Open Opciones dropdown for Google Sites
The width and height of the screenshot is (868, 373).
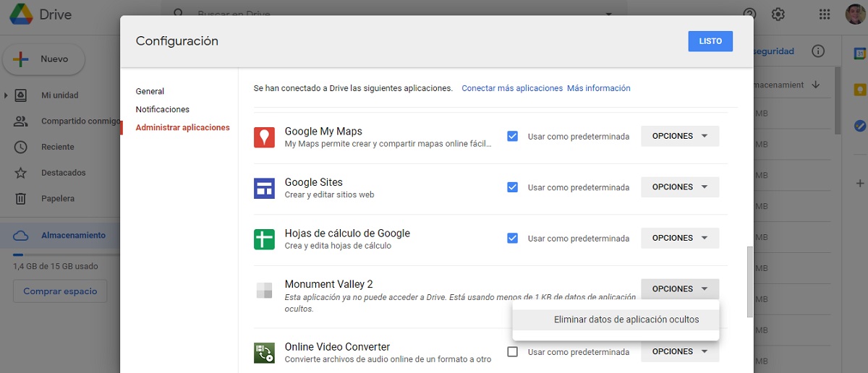pyautogui.click(x=679, y=187)
